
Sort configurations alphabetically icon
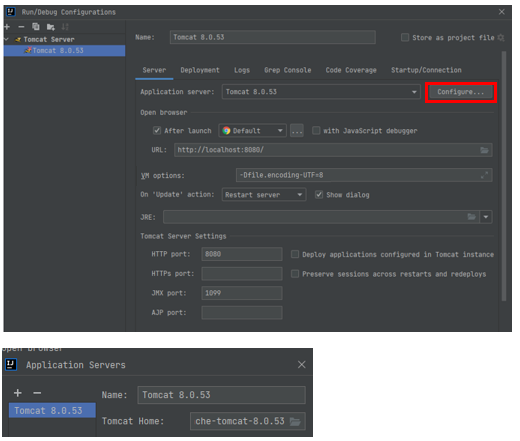(65, 27)
